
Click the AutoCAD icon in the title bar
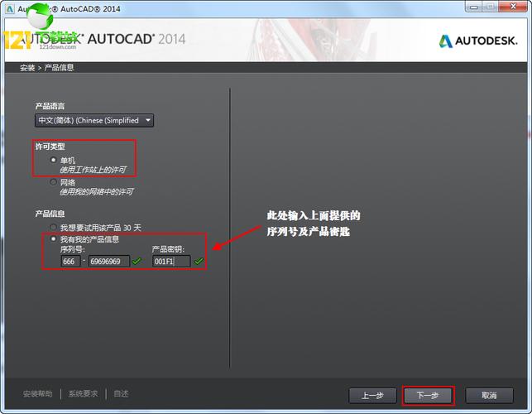pyautogui.click(x=10, y=9)
